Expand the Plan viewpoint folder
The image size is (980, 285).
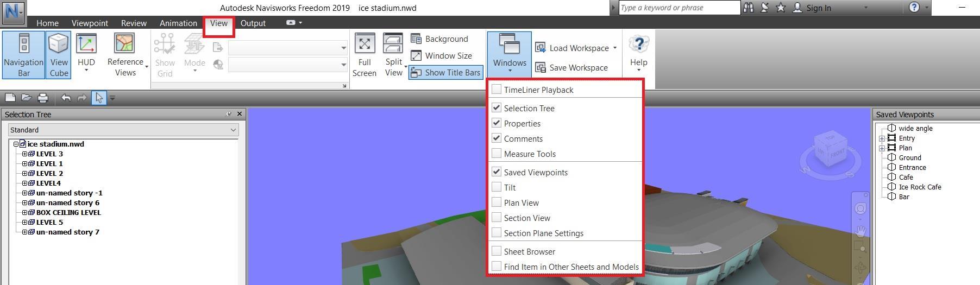[882, 148]
